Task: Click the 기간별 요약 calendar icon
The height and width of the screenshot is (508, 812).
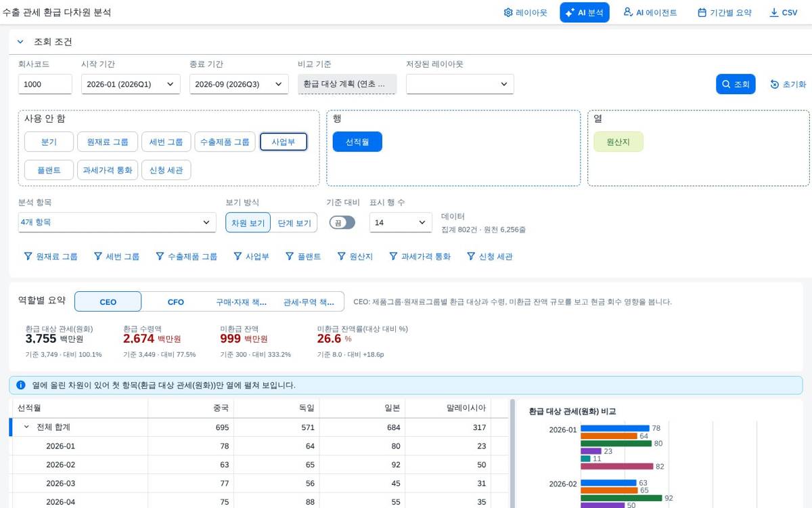Action: click(x=702, y=12)
